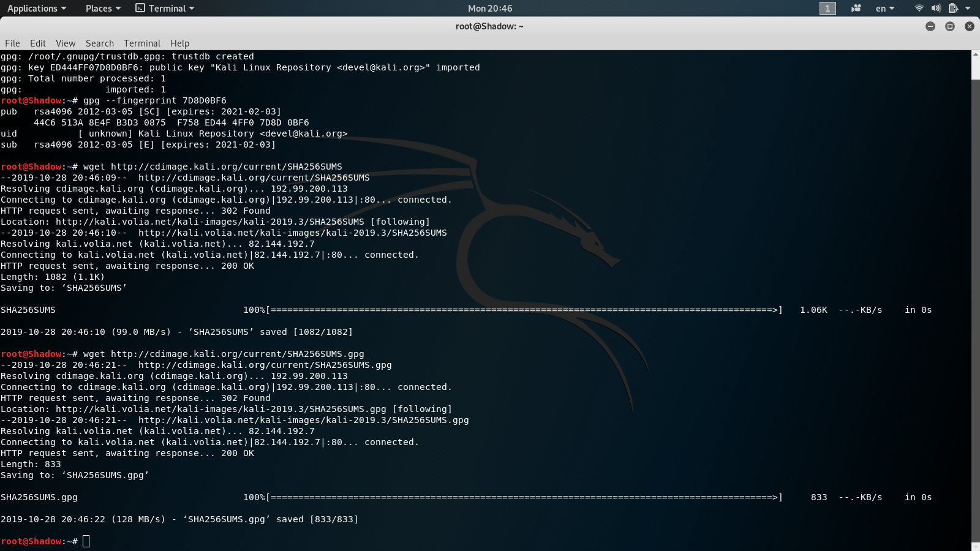Click the terminal icon next to Terminal label
The height and width of the screenshot is (551, 980).
140,8
